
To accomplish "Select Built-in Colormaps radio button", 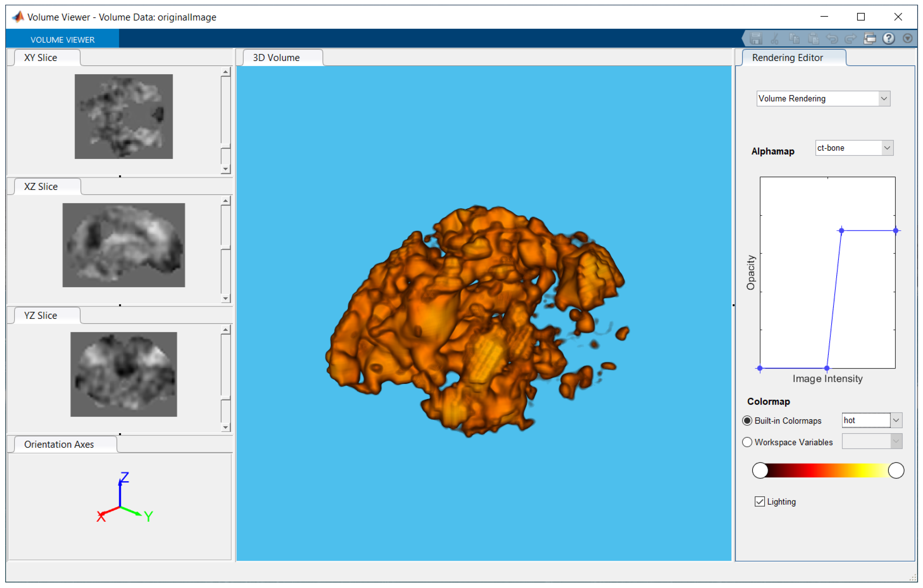I will click(747, 421).
